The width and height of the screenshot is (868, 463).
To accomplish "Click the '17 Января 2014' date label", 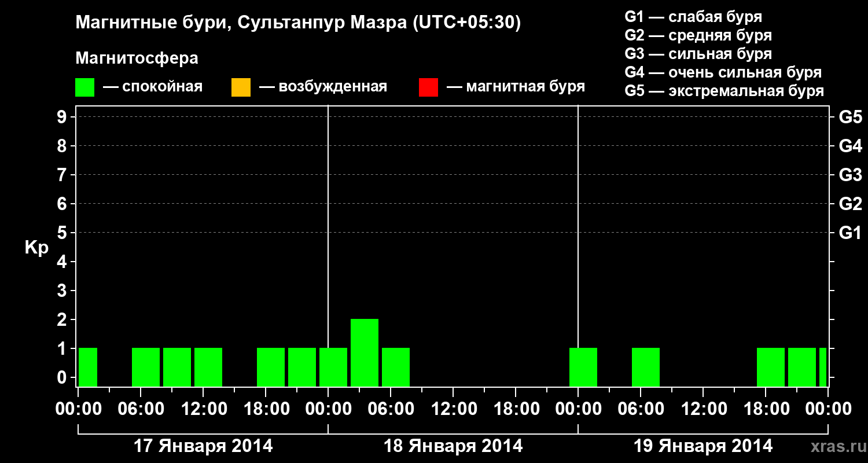I will [203, 446].
